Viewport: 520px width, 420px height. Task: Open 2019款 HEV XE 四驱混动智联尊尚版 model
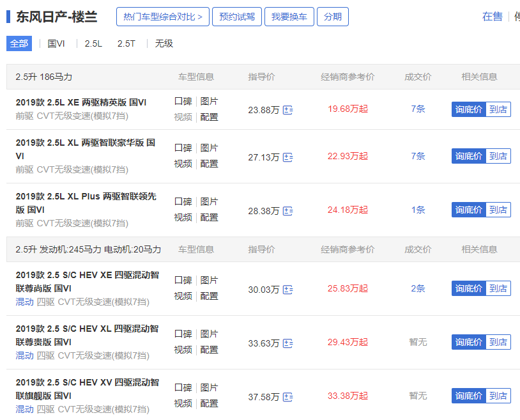[x=88, y=282]
